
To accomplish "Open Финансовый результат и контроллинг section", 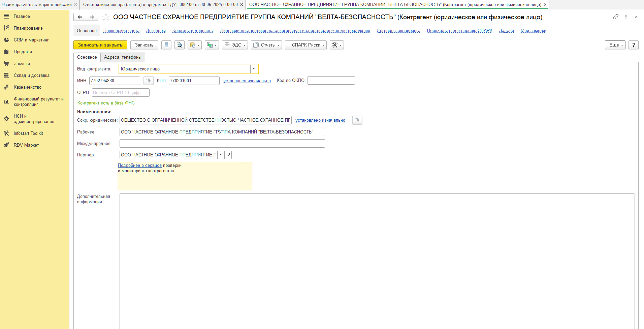I will [38, 101].
